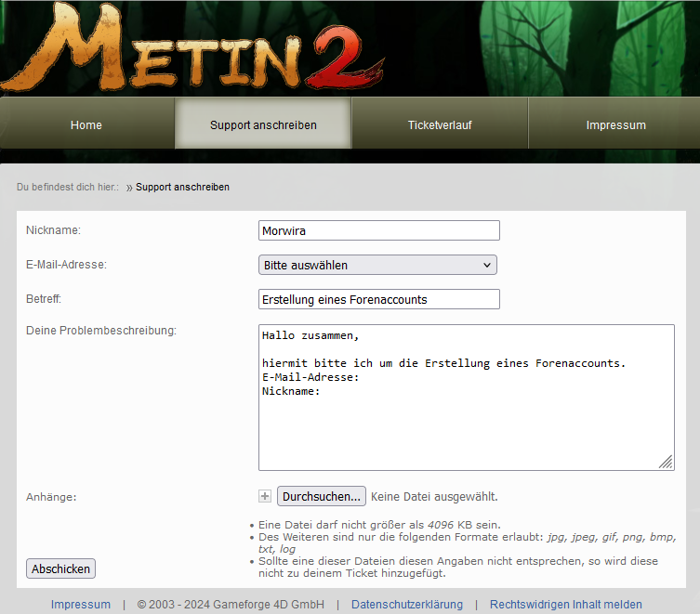The height and width of the screenshot is (614, 700).
Task: Grab the textarea resize handle
Action: coord(667,463)
